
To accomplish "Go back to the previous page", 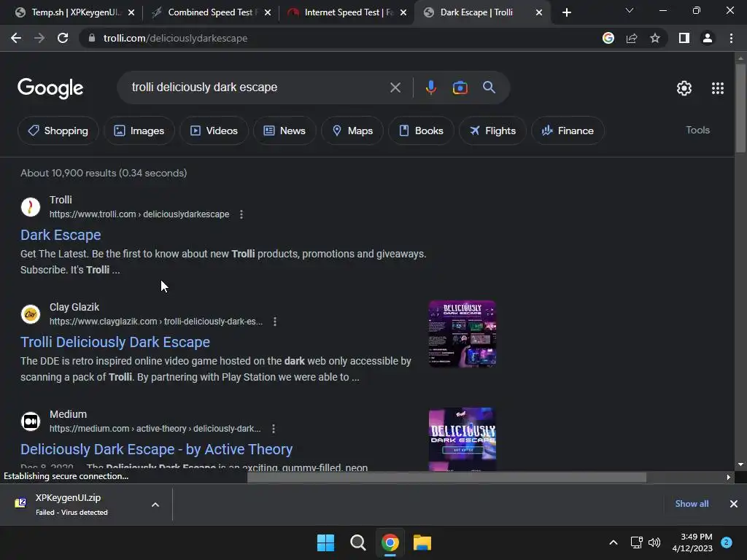I will click(16, 38).
